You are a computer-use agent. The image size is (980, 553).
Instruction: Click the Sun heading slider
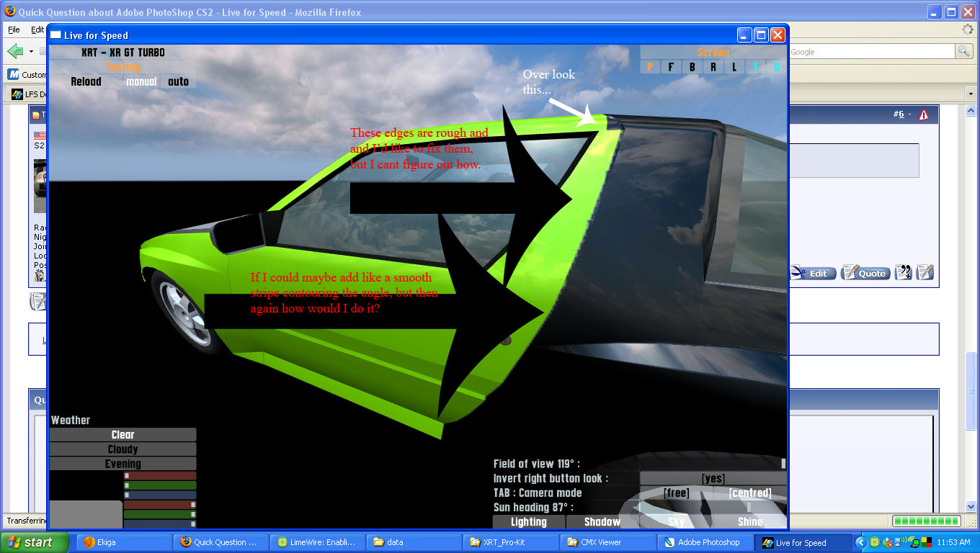(x=713, y=508)
